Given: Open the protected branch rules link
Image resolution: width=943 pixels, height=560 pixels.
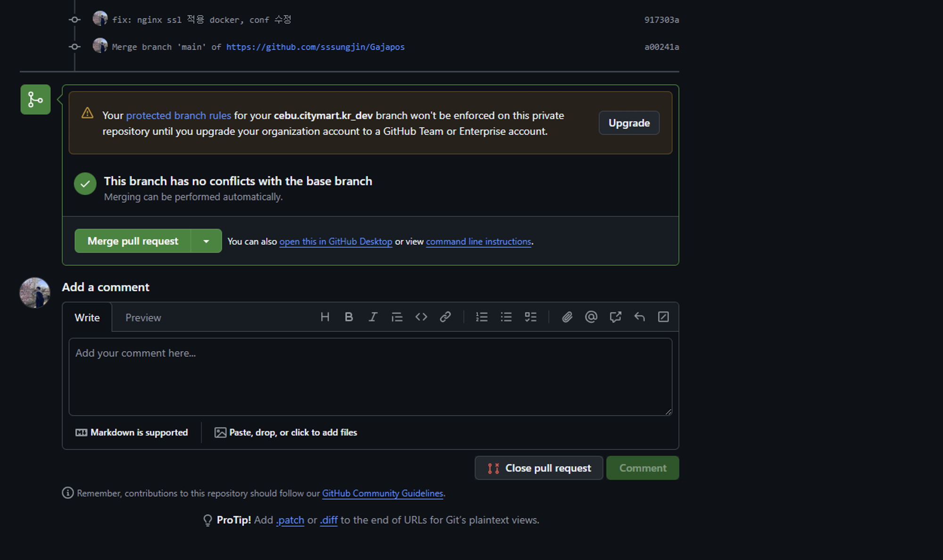Looking at the screenshot, I should point(178,115).
